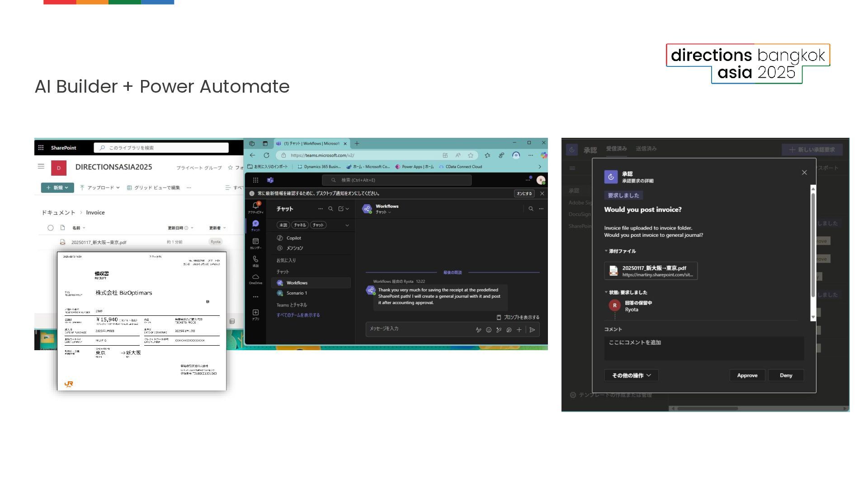Click the send message arrow icon
The width and height of the screenshot is (868, 488).
pyautogui.click(x=532, y=330)
